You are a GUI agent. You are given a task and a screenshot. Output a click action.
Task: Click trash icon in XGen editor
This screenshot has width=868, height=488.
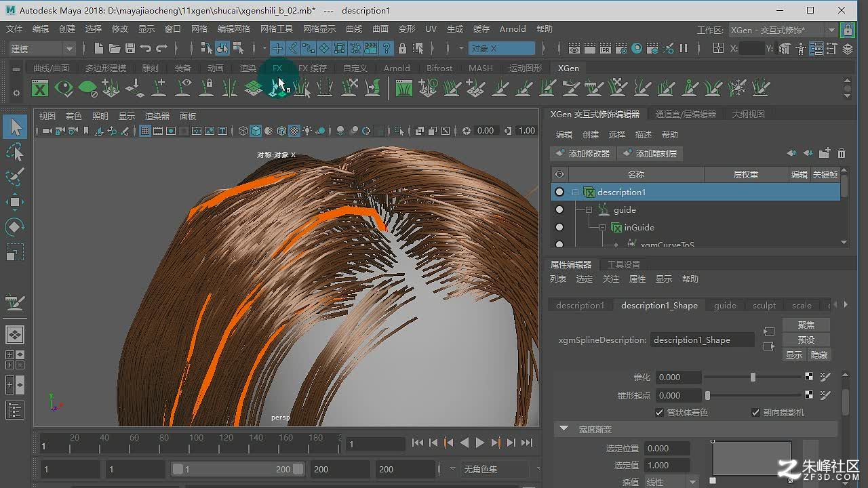(842, 154)
